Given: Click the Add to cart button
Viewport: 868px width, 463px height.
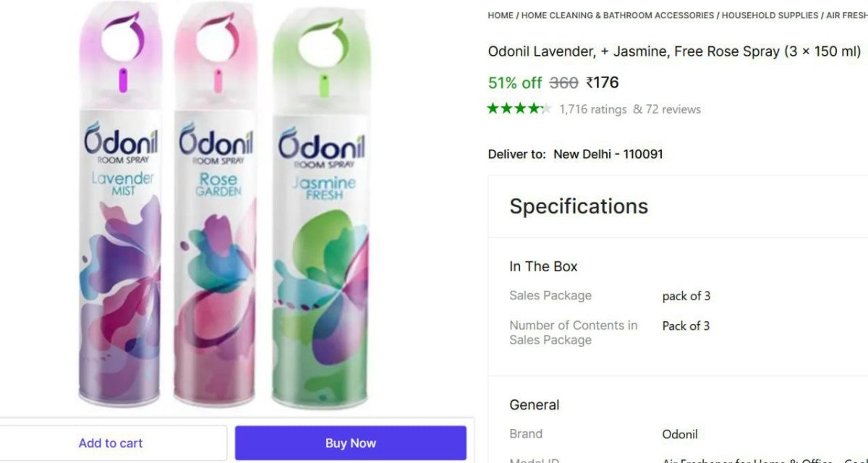Looking at the screenshot, I should pos(111,443).
